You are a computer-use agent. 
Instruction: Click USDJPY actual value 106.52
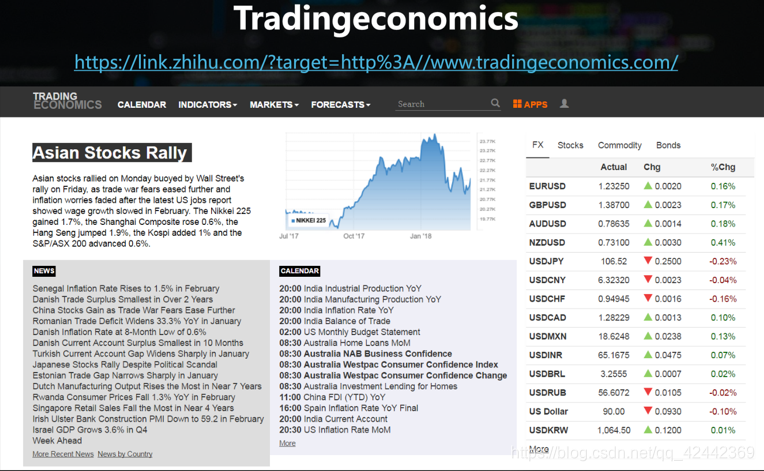[613, 261]
